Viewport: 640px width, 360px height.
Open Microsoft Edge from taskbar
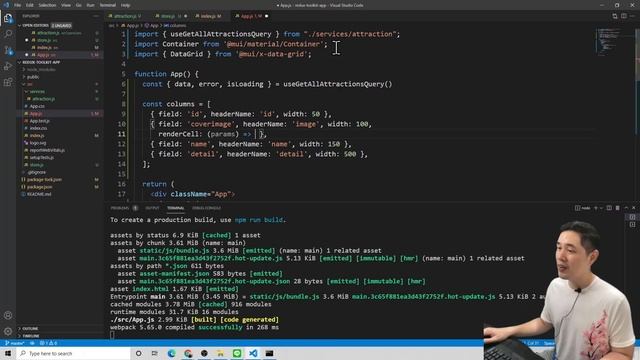tap(171, 353)
